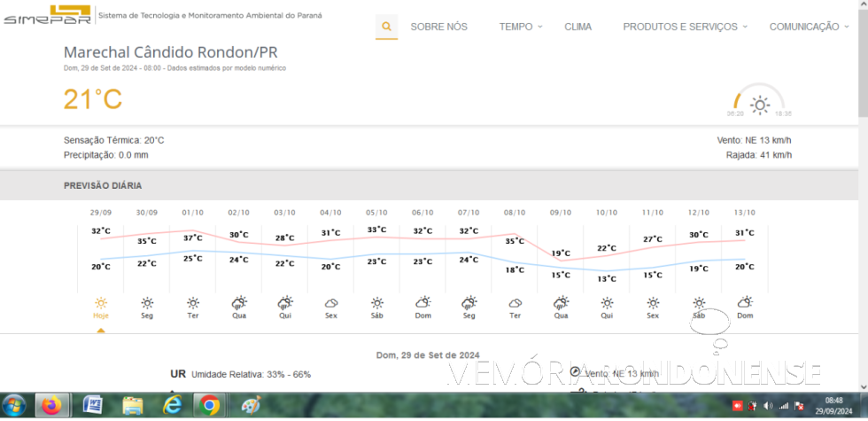Select the sunny icon for 05/10 Sáb

tap(377, 302)
